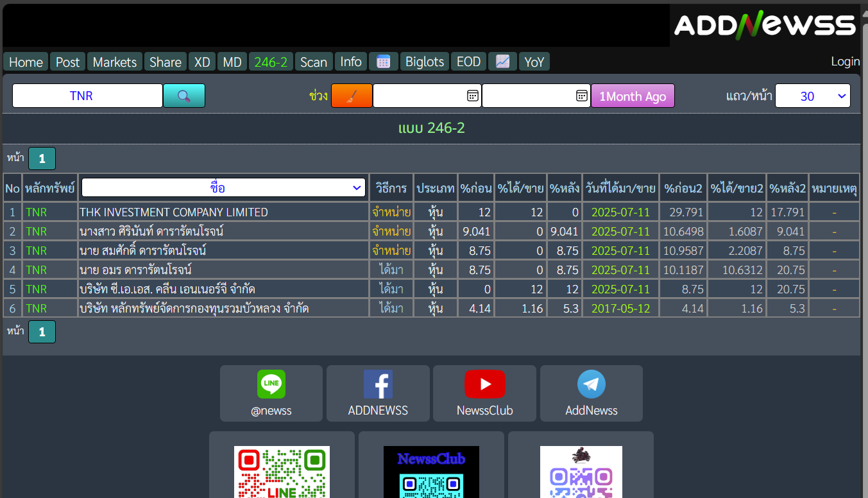Click the 29.791 value cell
Viewport: 868px width, 498px height.
(683, 212)
